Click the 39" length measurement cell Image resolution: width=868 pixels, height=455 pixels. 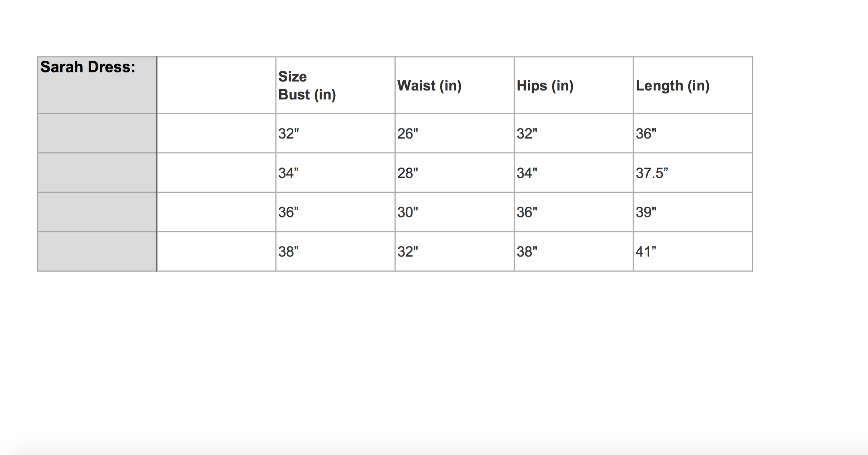click(646, 212)
